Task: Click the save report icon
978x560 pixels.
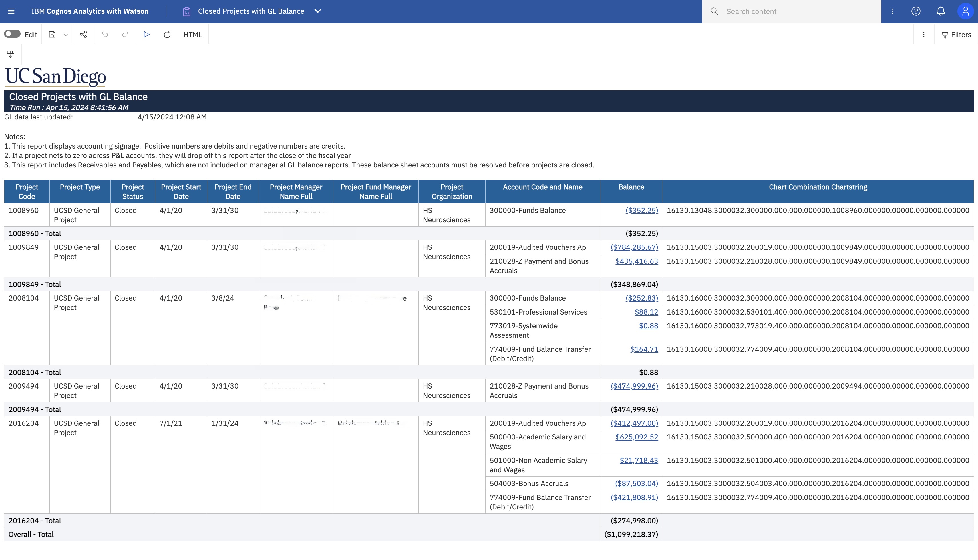Action: [52, 35]
